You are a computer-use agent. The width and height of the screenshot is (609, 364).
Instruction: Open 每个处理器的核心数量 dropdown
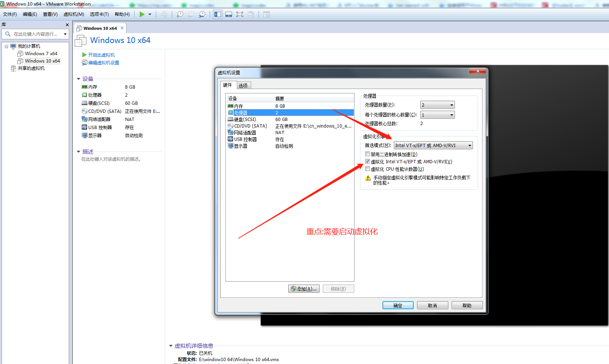[x=437, y=115]
